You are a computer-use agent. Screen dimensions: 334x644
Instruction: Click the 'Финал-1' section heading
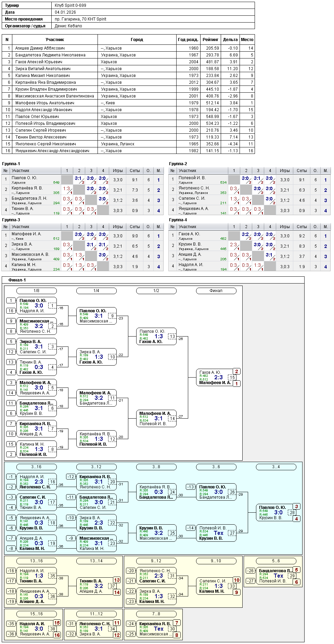[x=17, y=280]
